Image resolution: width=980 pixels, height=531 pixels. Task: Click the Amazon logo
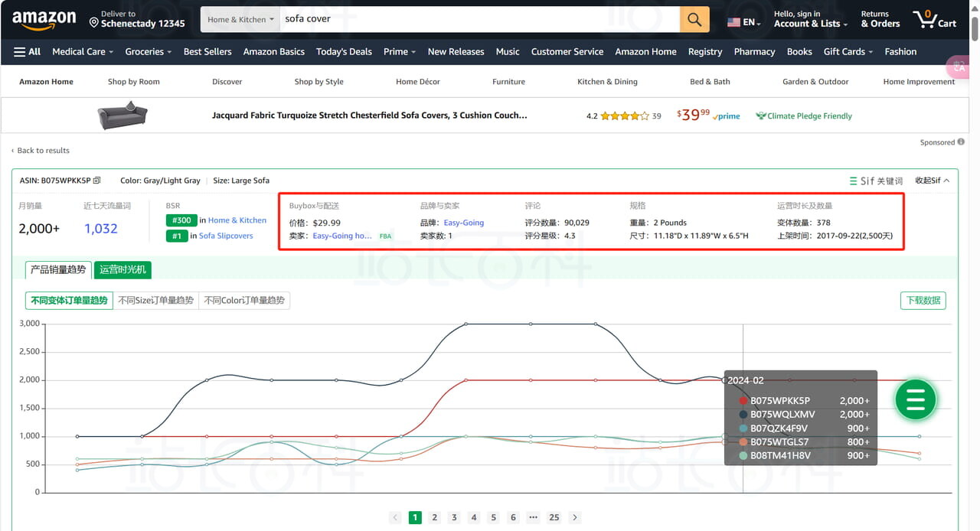[x=44, y=19]
